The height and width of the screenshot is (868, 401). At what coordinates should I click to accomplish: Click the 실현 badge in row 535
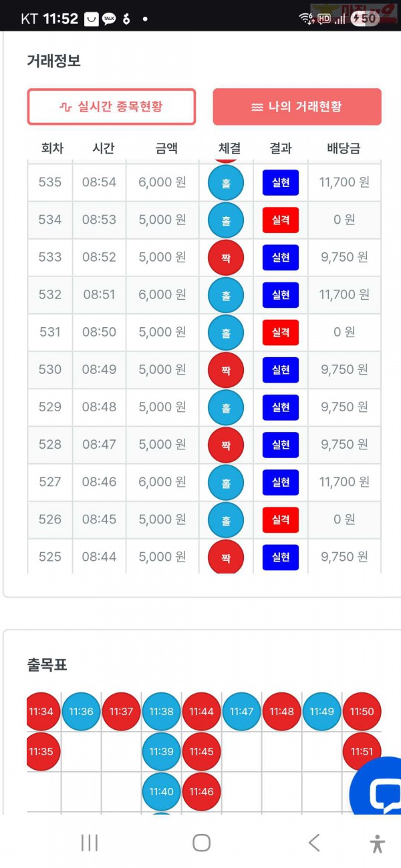pos(281,182)
